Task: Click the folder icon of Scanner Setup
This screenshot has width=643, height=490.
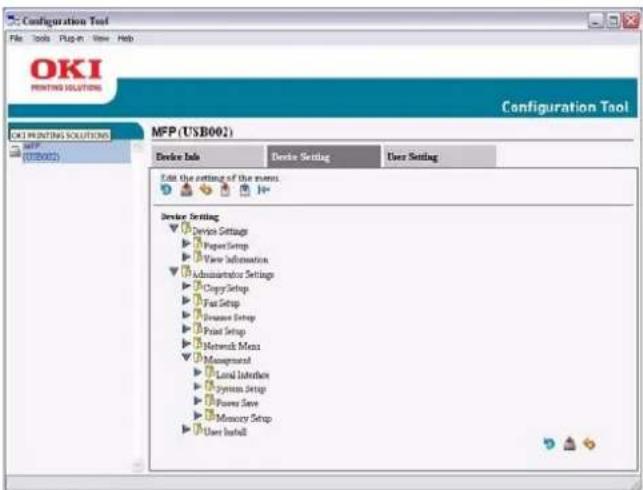Action: (x=198, y=315)
